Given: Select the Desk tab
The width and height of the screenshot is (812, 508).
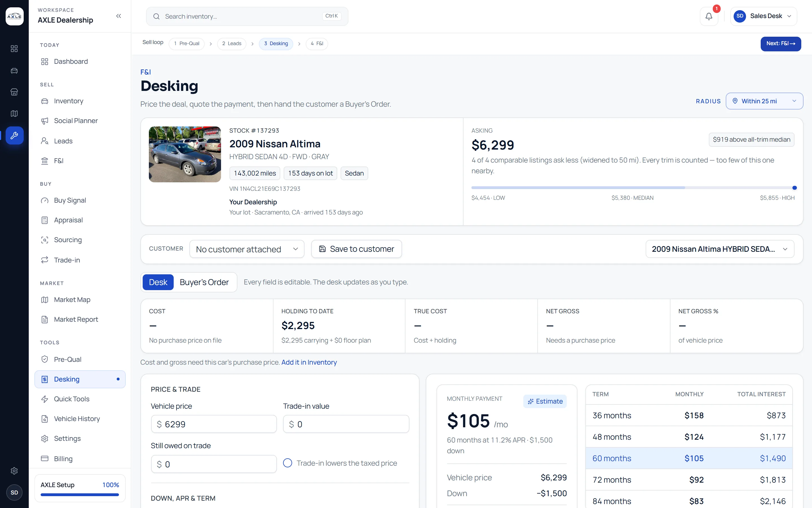Looking at the screenshot, I should point(158,282).
